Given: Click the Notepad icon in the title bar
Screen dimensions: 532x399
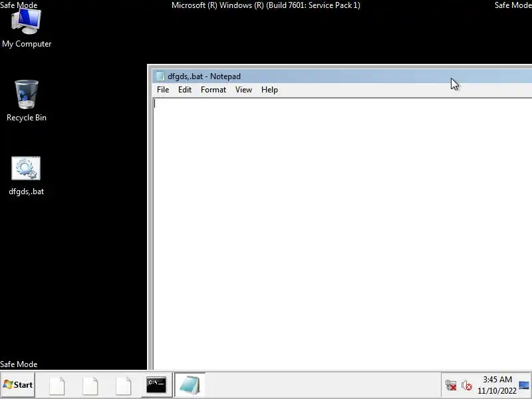Looking at the screenshot, I should tap(160, 76).
